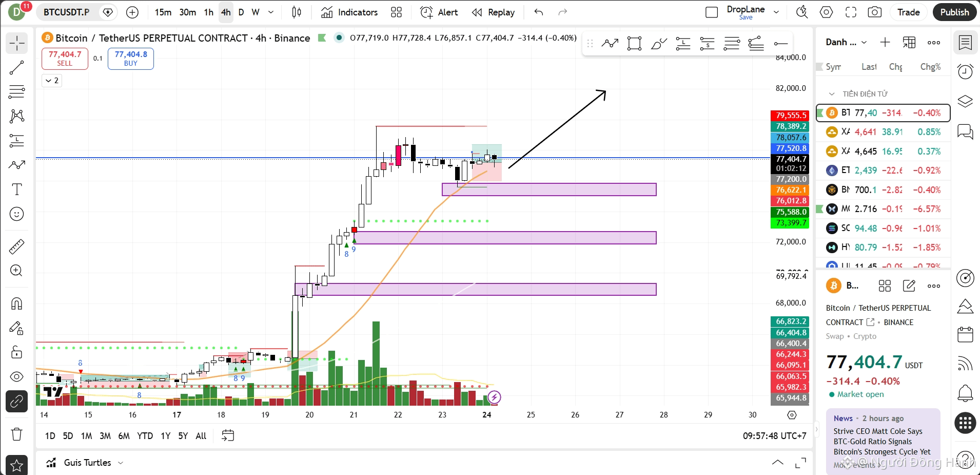
Task: Open the emoji icons tool
Action: [x=16, y=214]
